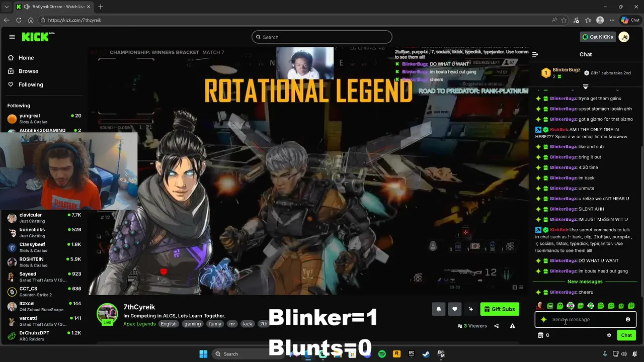This screenshot has height=362, width=644.
Task: Open Rockstar Games launcher from taskbar
Action: pyautogui.click(x=396, y=354)
